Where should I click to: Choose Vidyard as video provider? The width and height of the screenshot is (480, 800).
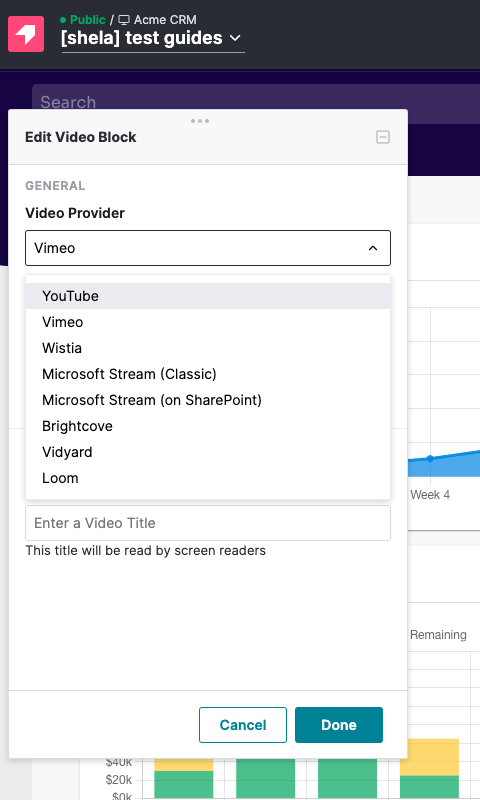[208, 452]
